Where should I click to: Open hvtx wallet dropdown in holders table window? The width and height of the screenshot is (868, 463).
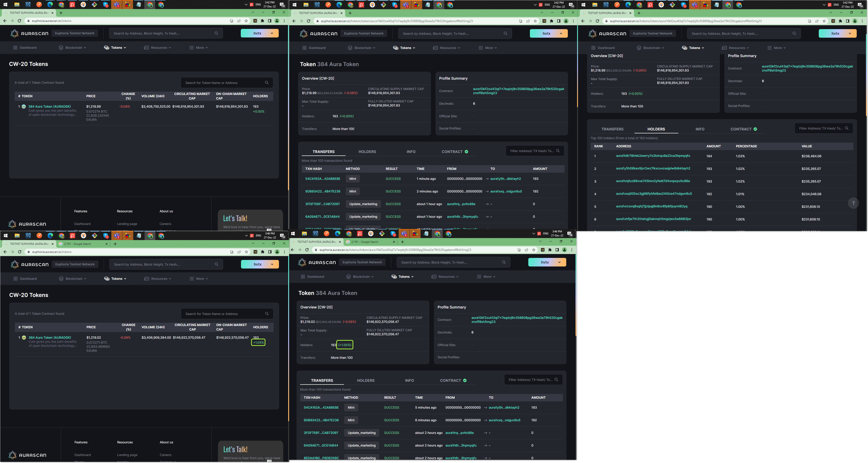[837, 33]
